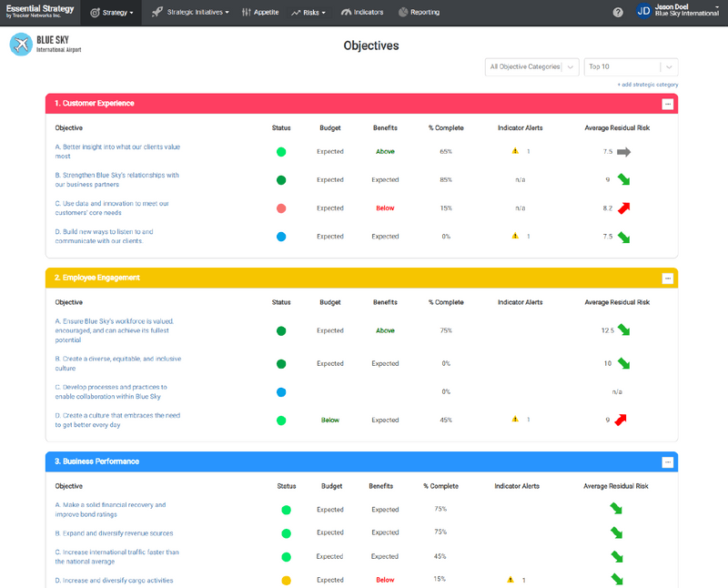The image size is (728, 588).
Task: Click the green status dot for strengthening partnerships
Action: [x=281, y=179]
